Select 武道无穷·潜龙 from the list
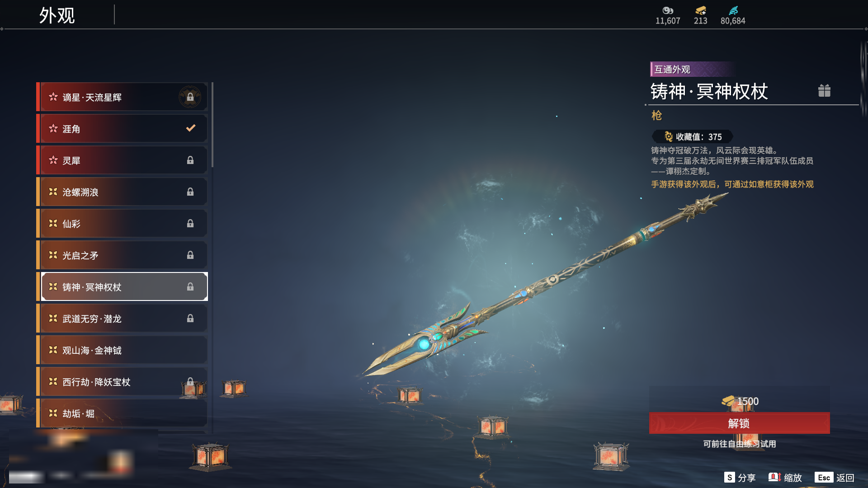This screenshot has height=488, width=868. click(122, 319)
